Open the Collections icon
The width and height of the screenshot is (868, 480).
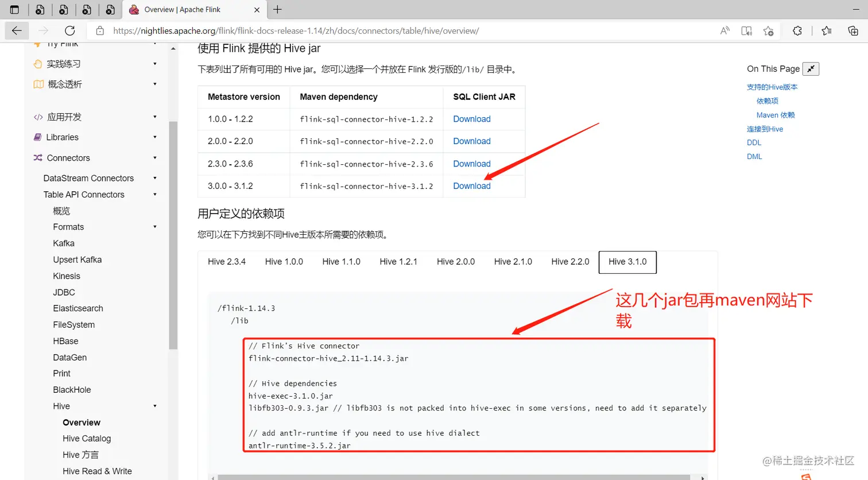click(x=853, y=31)
